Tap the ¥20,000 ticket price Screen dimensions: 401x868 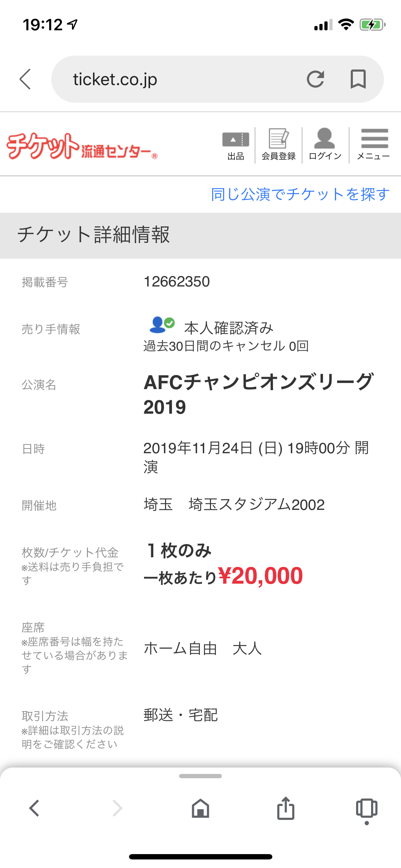(x=260, y=576)
